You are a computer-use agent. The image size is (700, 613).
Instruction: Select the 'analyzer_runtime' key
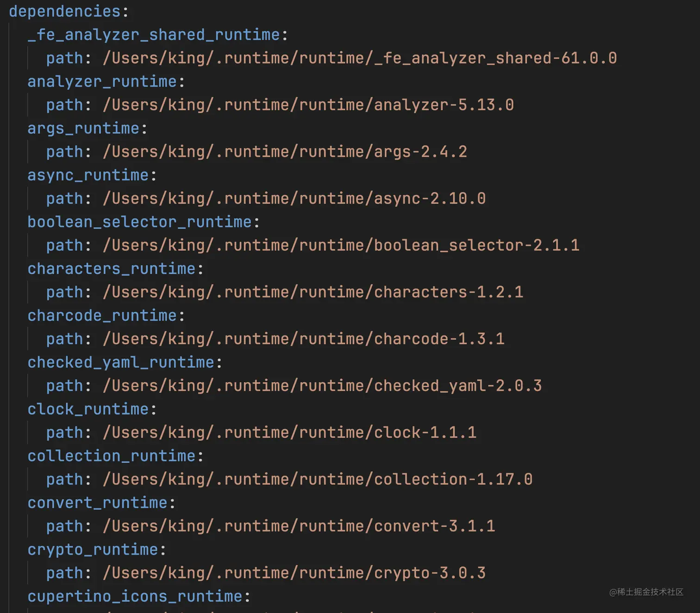click(102, 82)
